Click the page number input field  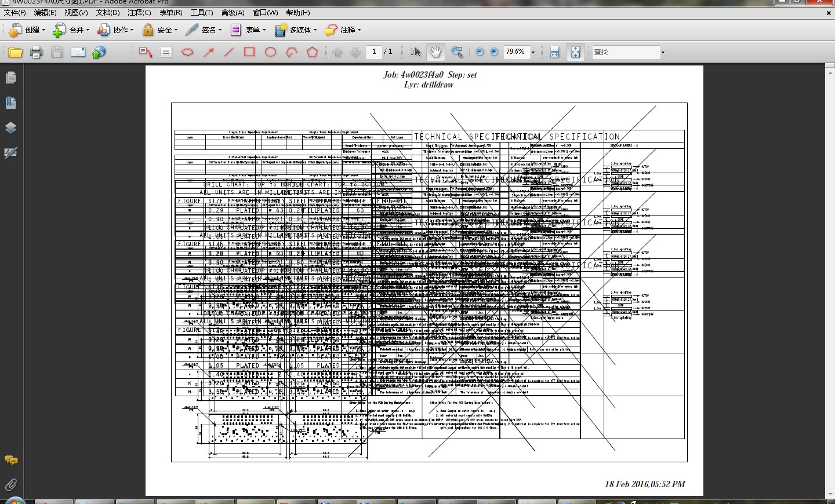pyautogui.click(x=374, y=52)
